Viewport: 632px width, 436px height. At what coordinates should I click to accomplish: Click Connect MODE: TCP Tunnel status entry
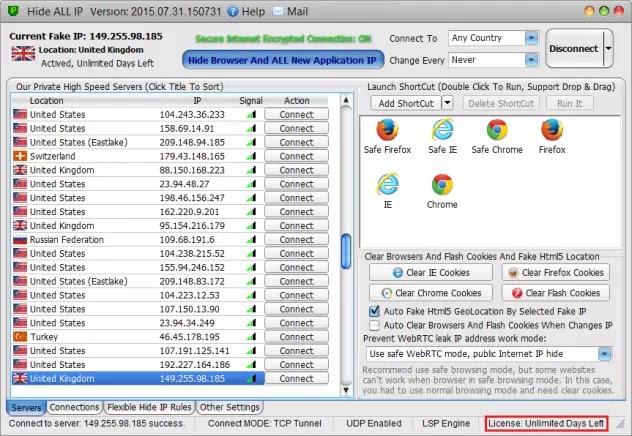[x=265, y=424]
